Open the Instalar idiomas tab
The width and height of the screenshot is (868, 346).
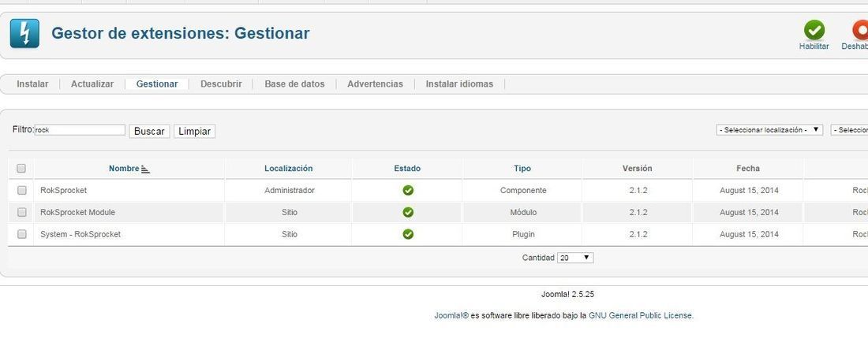point(459,84)
